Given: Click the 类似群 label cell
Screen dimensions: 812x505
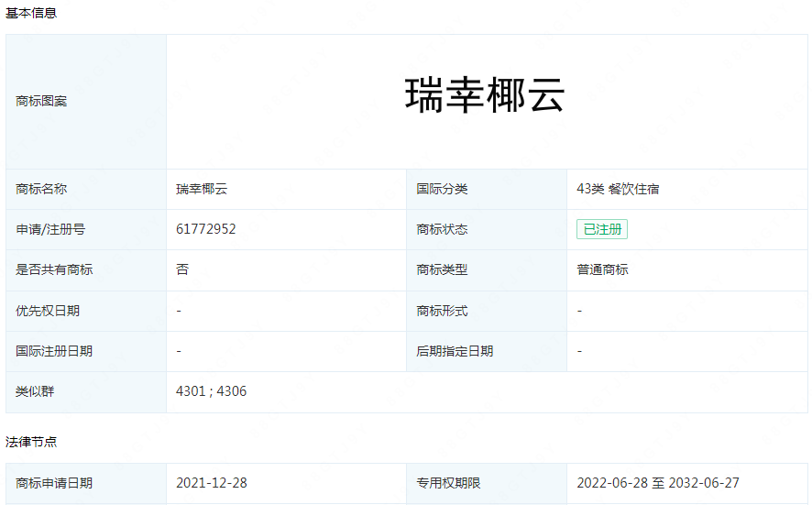Looking at the screenshot, I should (x=86, y=391).
